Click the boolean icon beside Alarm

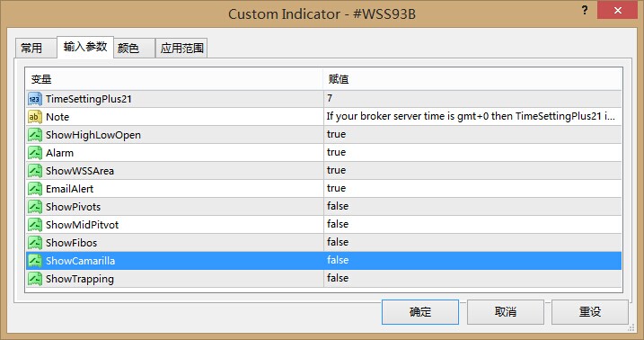[x=35, y=153]
